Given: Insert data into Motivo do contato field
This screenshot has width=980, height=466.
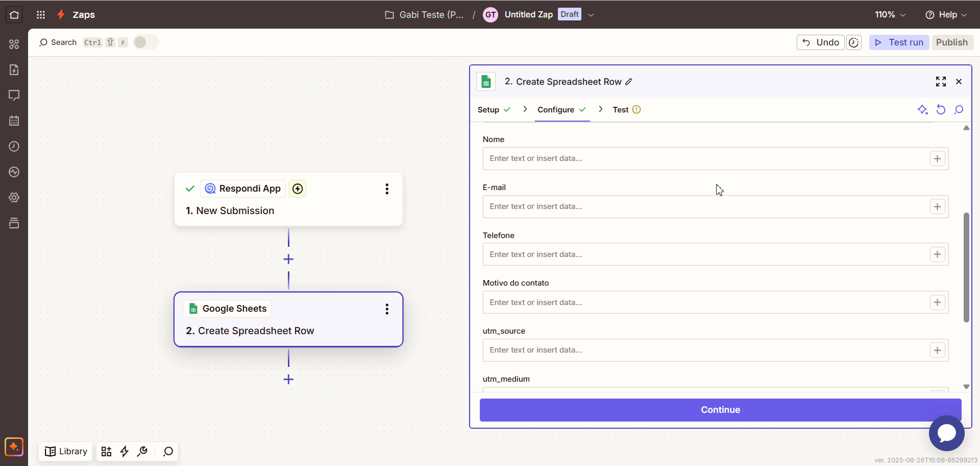Looking at the screenshot, I should tap(937, 302).
